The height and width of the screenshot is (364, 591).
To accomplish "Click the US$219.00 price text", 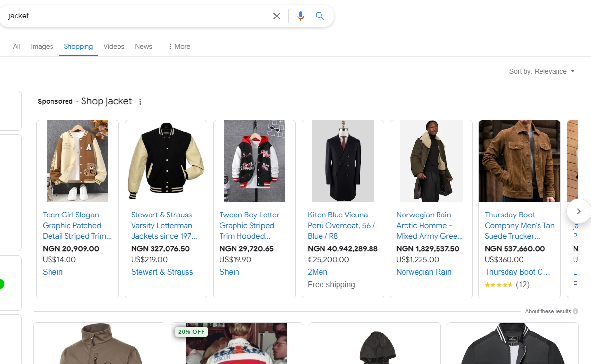I will coord(150,260).
